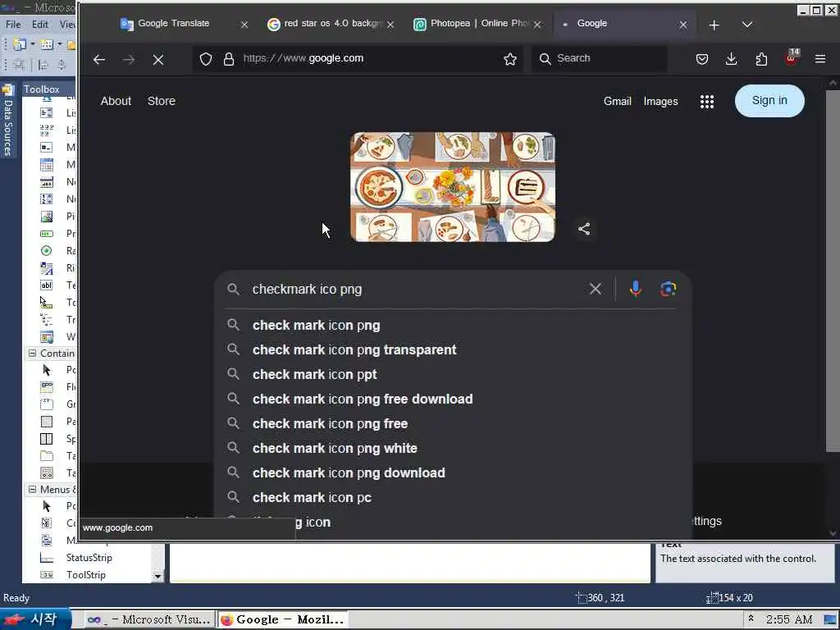Select PictureBox icon in Toolbox
The width and height of the screenshot is (840, 630).
[47, 217]
